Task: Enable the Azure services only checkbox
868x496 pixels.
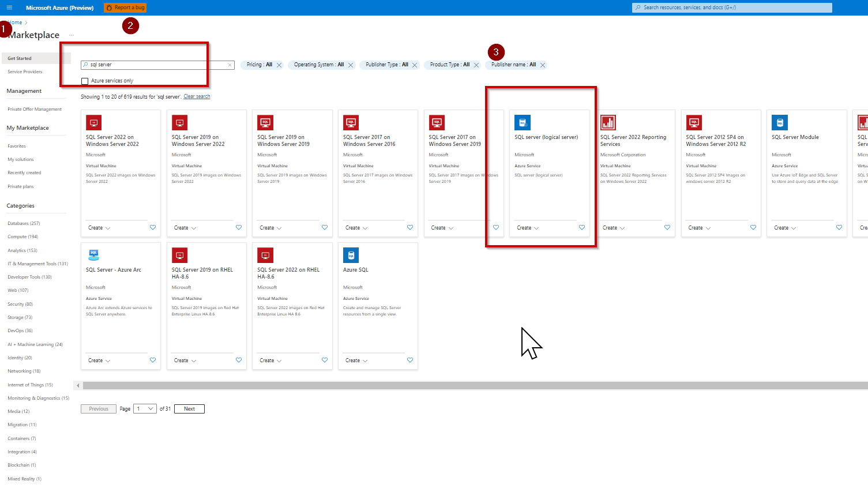Action: (x=85, y=81)
